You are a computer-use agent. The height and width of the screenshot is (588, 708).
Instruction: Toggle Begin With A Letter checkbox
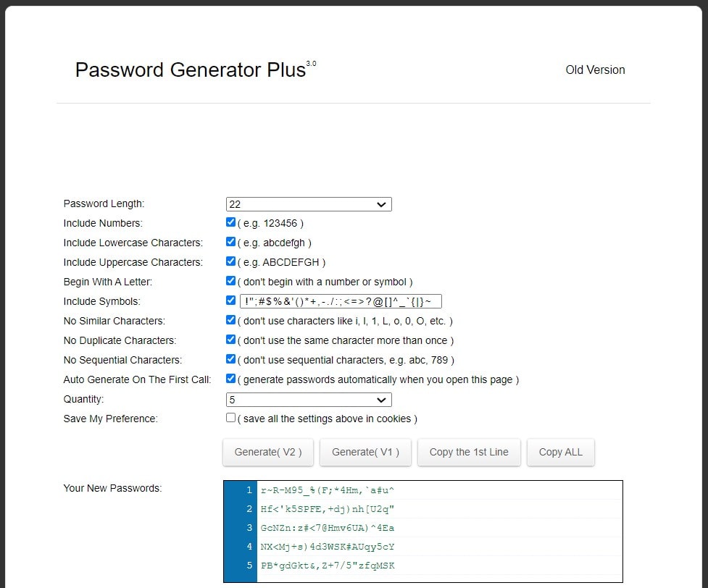click(230, 281)
